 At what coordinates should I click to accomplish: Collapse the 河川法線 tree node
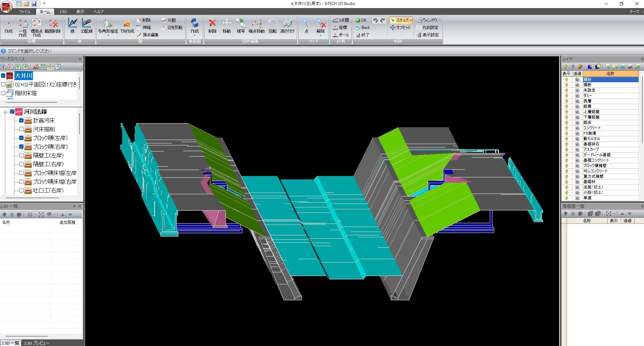pos(5,112)
